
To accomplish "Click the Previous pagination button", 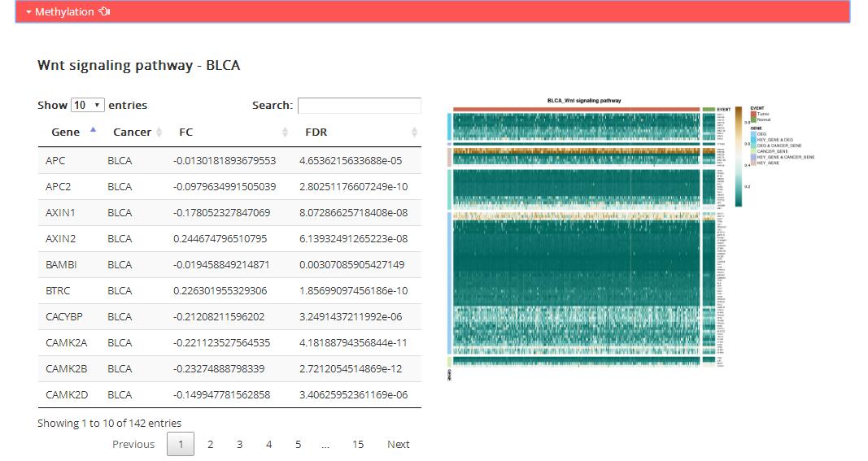I will (x=133, y=444).
